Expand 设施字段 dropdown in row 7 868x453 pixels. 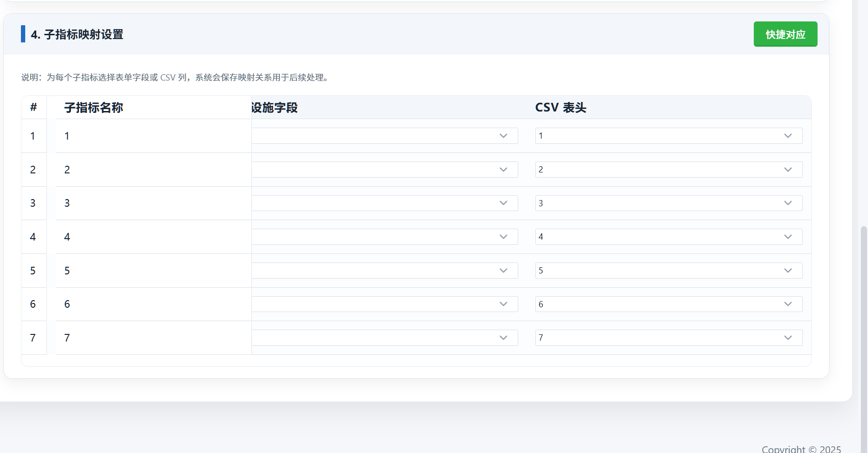pyautogui.click(x=385, y=338)
